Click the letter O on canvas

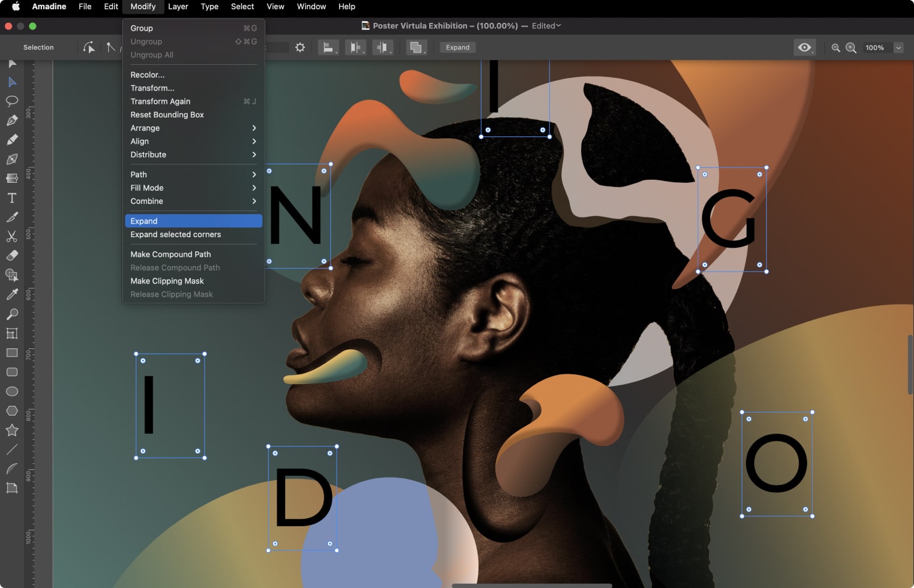(776, 463)
